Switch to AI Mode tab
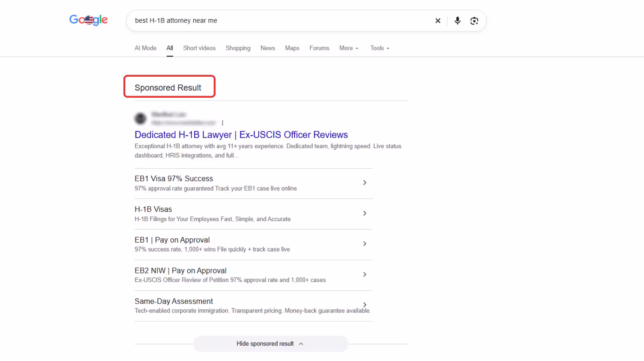The image size is (644, 361). (146, 48)
